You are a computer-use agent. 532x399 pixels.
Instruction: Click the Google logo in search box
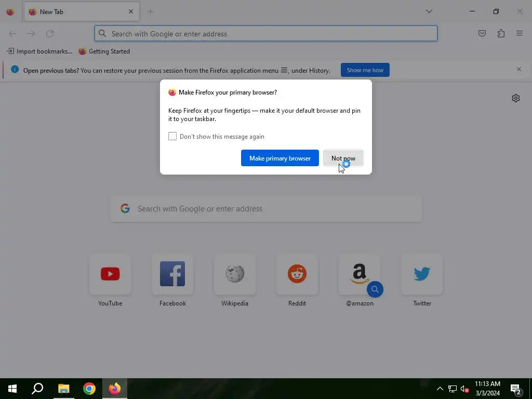coord(125,208)
